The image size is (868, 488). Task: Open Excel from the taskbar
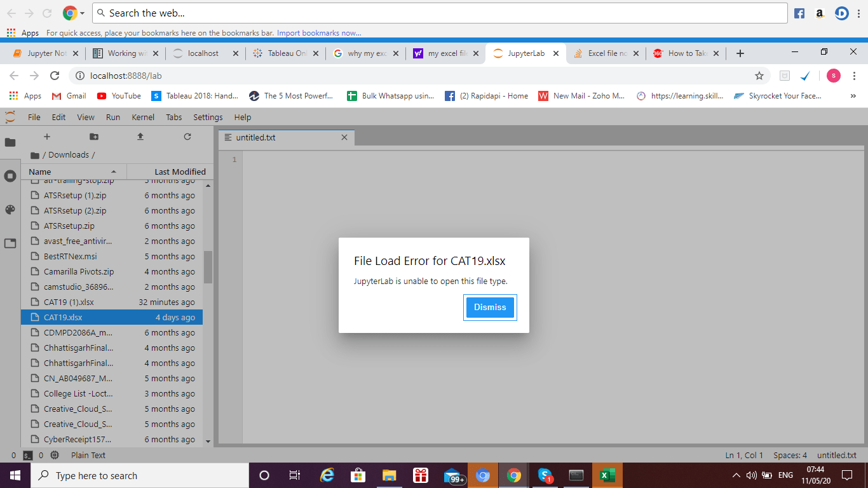[607, 475]
